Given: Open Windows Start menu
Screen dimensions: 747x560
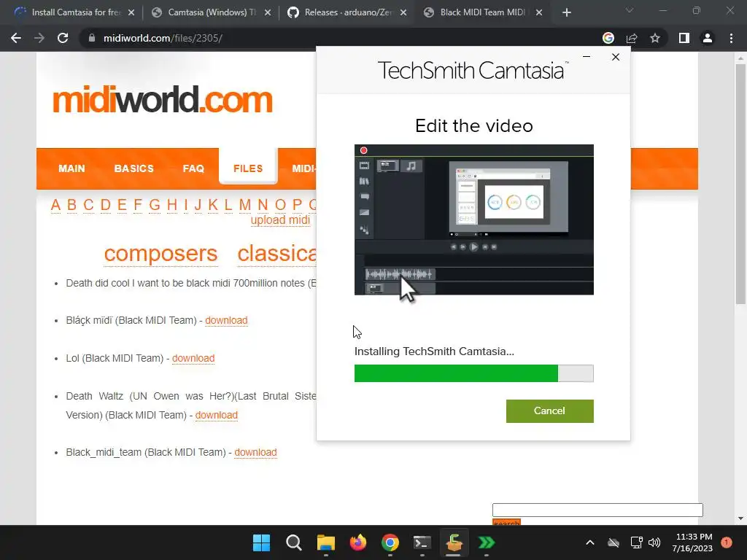Looking at the screenshot, I should point(261,542).
